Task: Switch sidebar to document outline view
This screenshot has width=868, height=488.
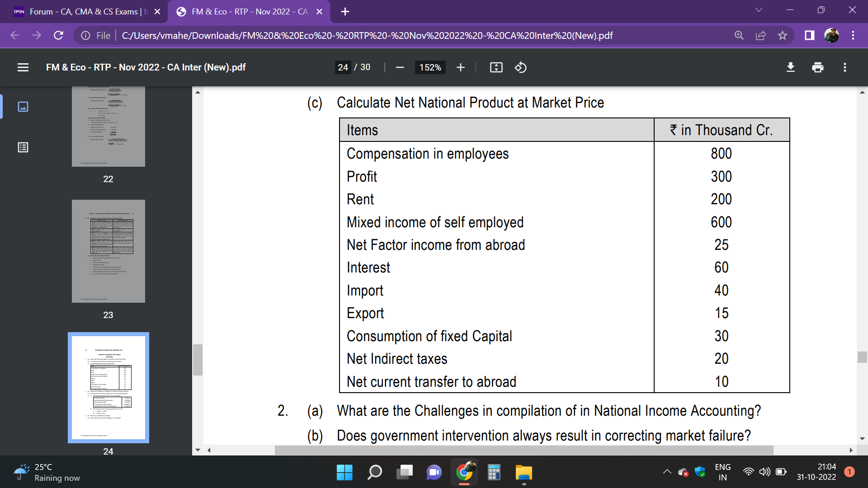Action: click(23, 147)
